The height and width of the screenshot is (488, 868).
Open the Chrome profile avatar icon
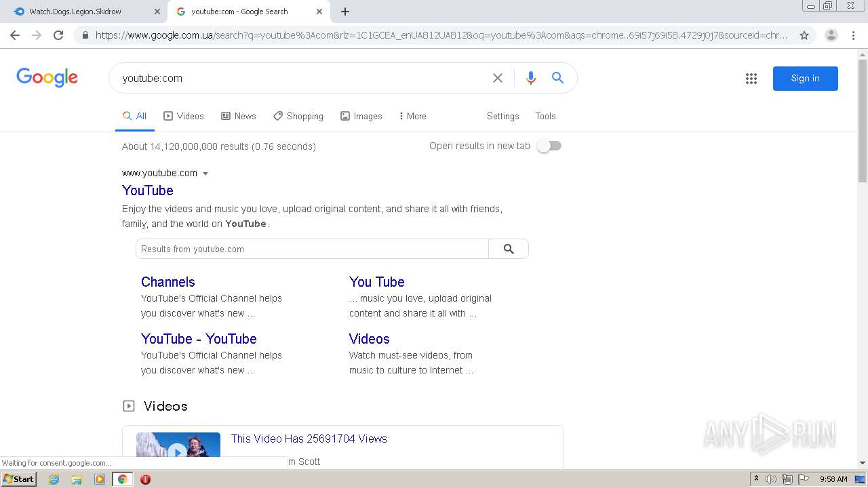click(x=831, y=35)
